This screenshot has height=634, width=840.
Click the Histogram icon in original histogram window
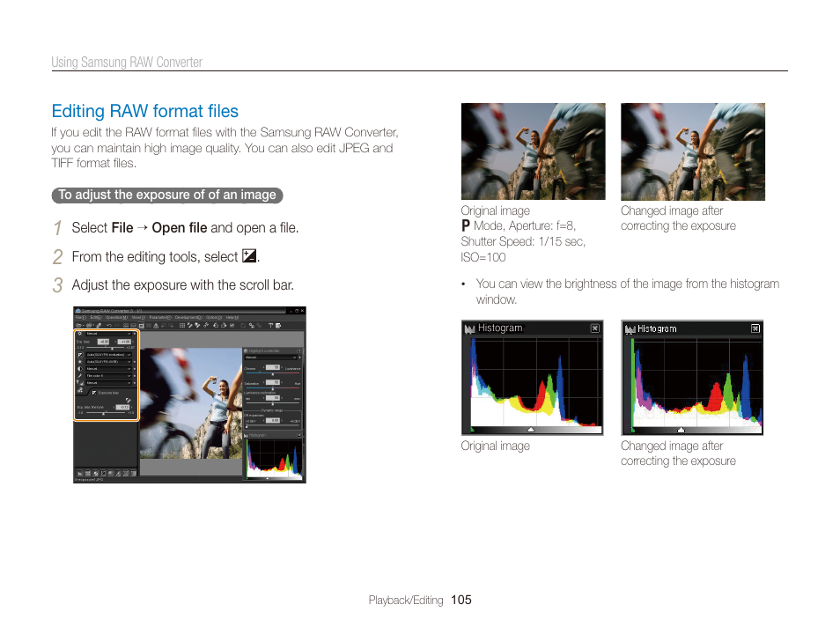click(x=470, y=328)
